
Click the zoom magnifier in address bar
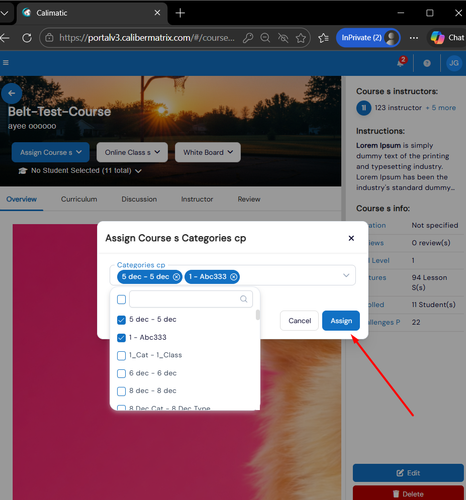coord(265,38)
